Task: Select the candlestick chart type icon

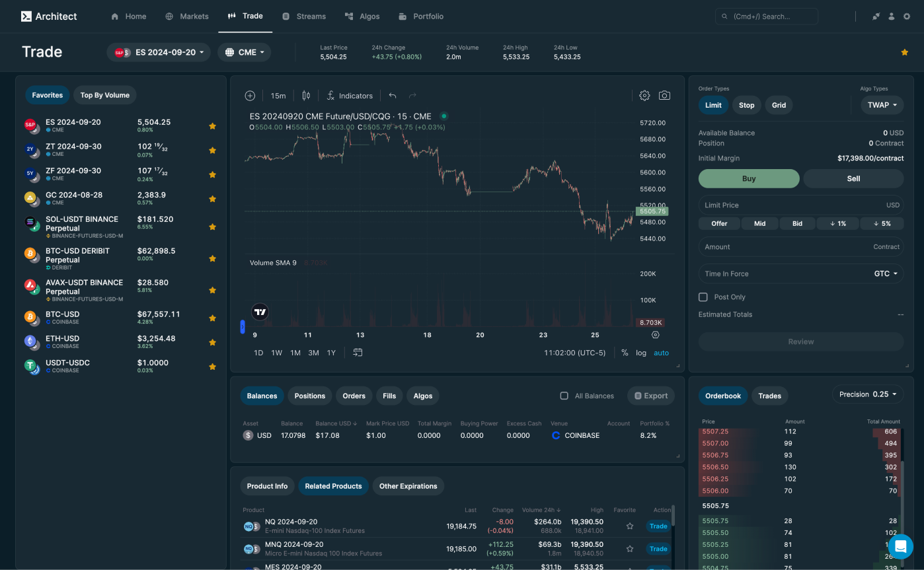Action: click(x=305, y=96)
